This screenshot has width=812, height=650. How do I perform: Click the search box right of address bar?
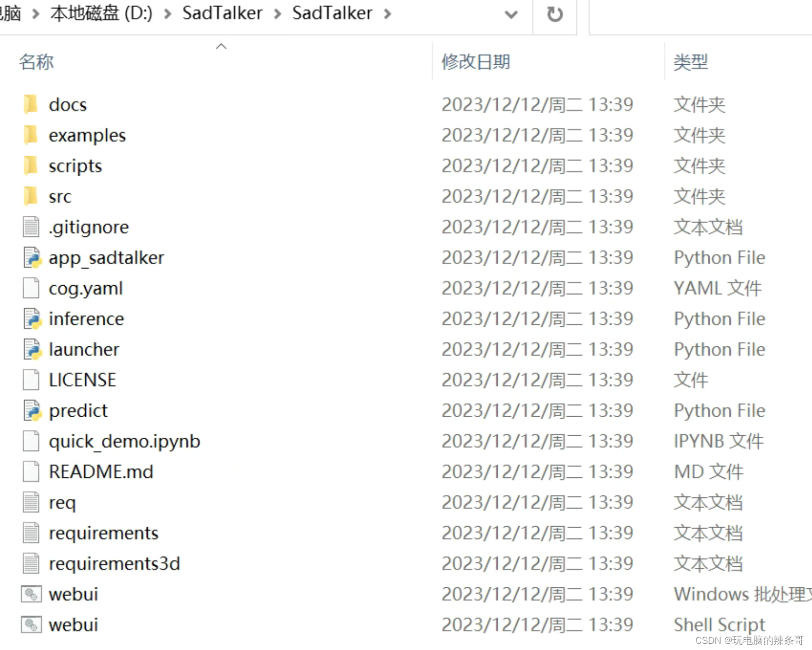(701, 16)
